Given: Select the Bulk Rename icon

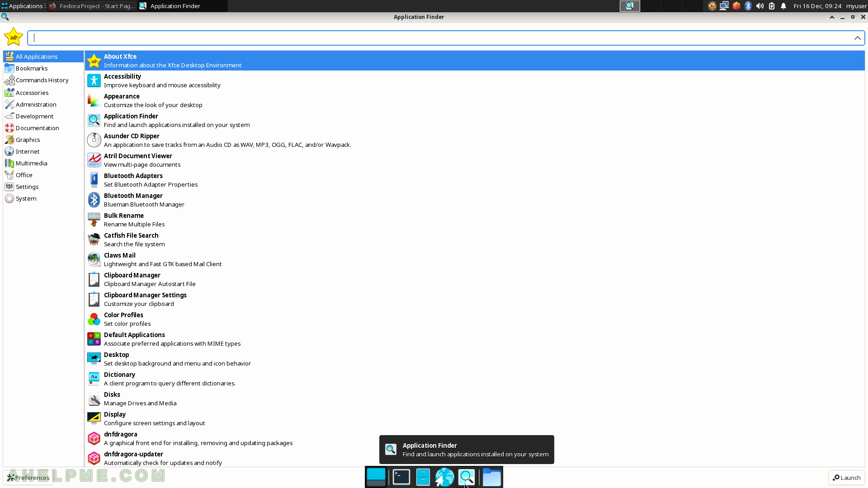Looking at the screenshot, I should point(94,220).
